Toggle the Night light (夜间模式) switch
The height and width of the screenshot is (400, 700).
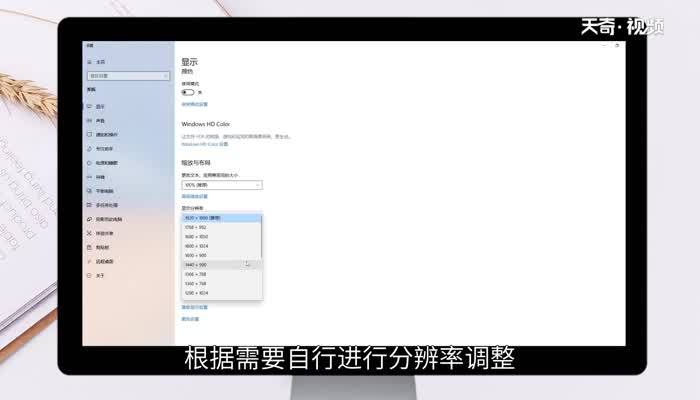point(188,92)
